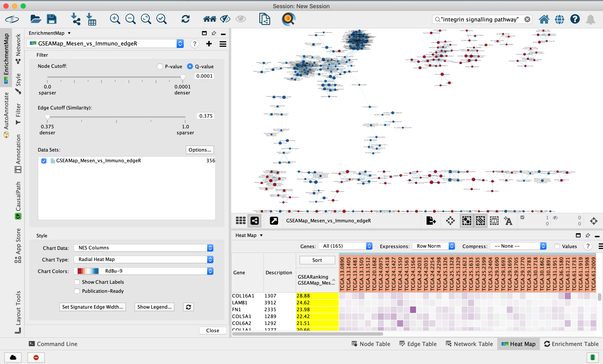Click the Show Legend button
The height and width of the screenshot is (364, 603).
point(155,307)
